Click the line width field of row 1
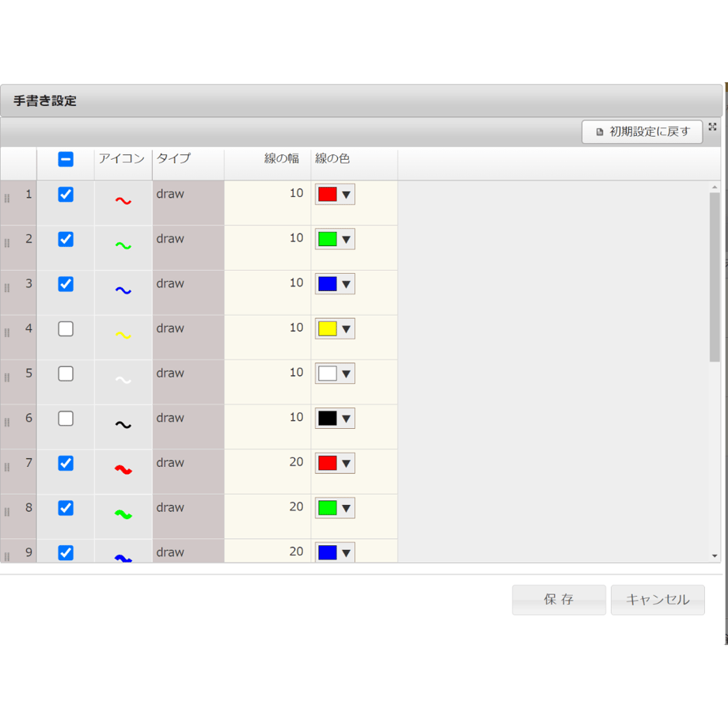 [x=267, y=203]
